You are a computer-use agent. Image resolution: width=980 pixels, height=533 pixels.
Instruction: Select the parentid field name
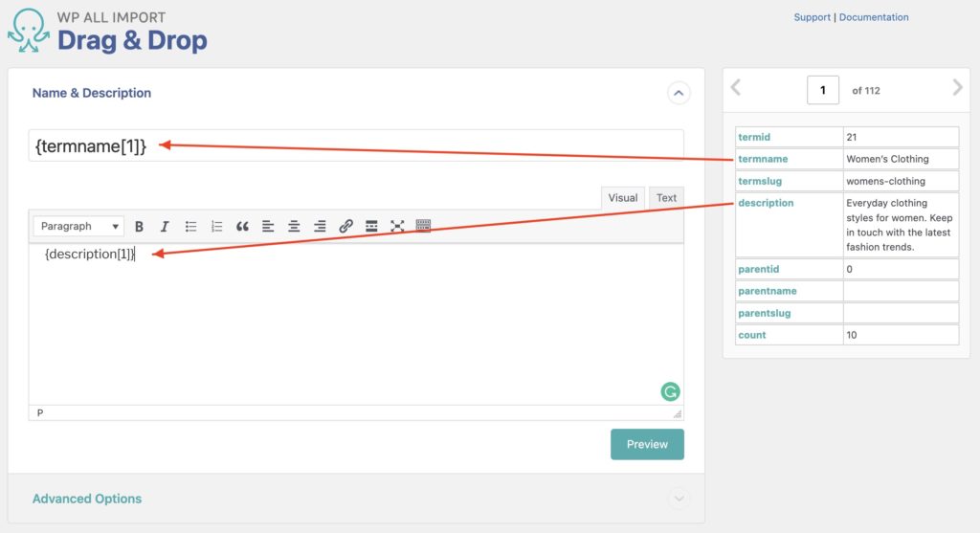coord(759,269)
